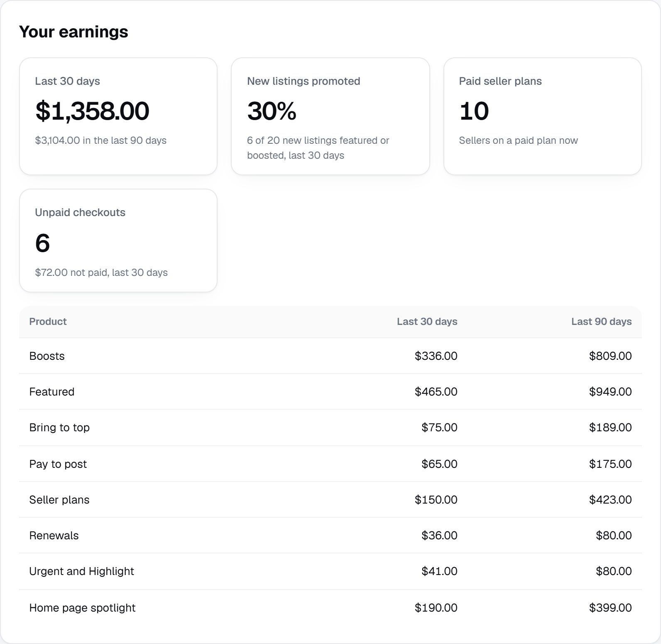Image resolution: width=661 pixels, height=644 pixels.
Task: Click the "Last 30 days" earnings card title
Action: [68, 81]
